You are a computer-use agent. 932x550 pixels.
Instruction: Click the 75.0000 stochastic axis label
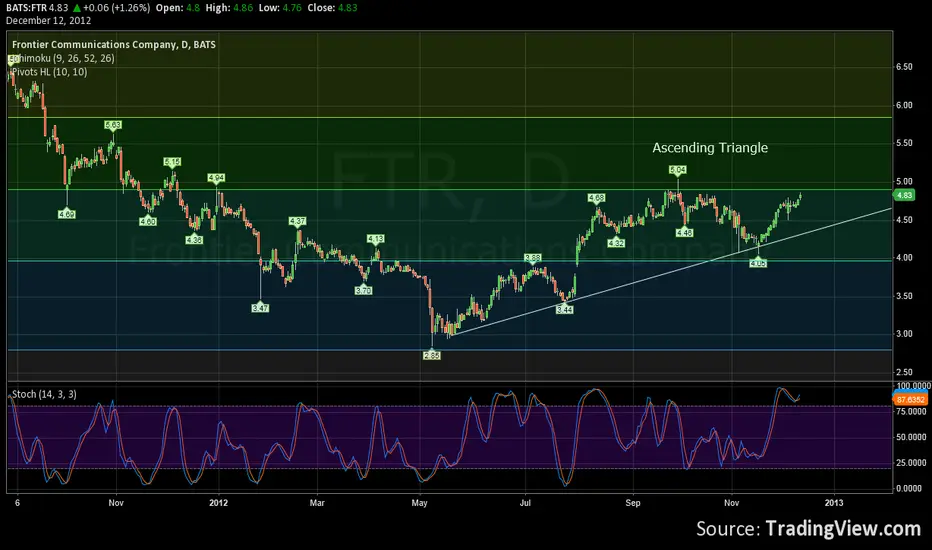tap(911, 411)
